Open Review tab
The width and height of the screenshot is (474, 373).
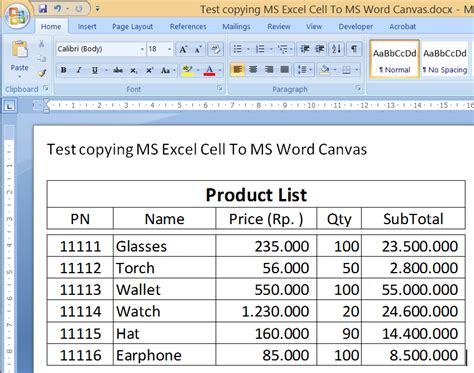[279, 27]
